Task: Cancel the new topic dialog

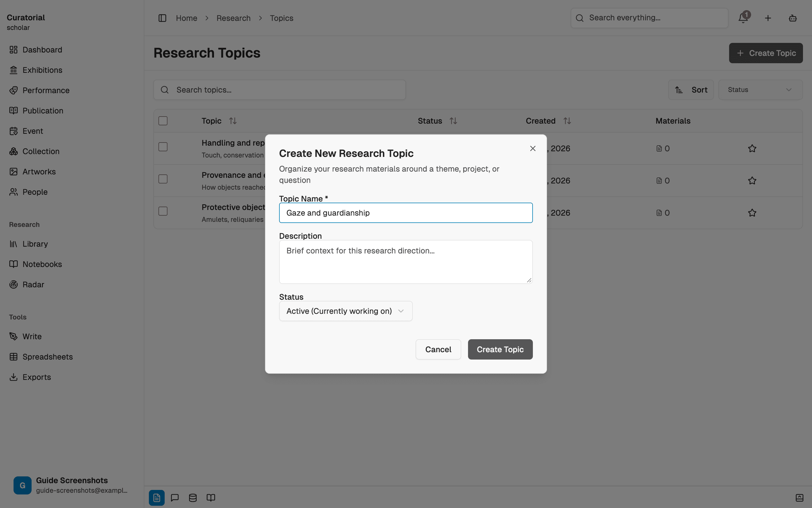Action: [438, 349]
